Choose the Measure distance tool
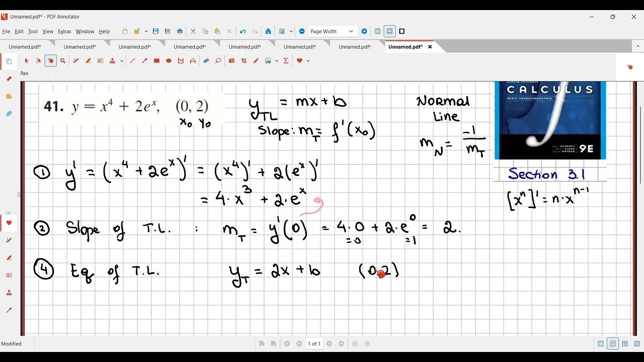Viewport: 644px width, 362px height. tap(193, 61)
